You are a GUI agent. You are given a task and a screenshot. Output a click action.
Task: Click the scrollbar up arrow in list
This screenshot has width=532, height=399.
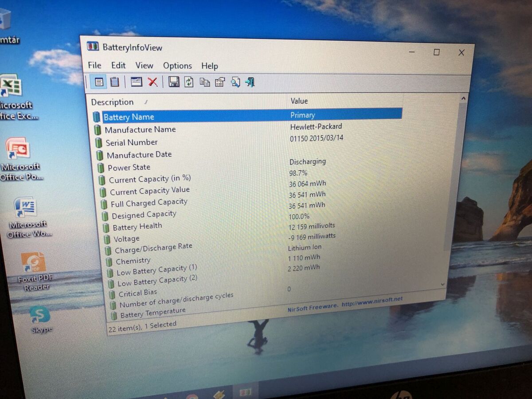click(462, 98)
